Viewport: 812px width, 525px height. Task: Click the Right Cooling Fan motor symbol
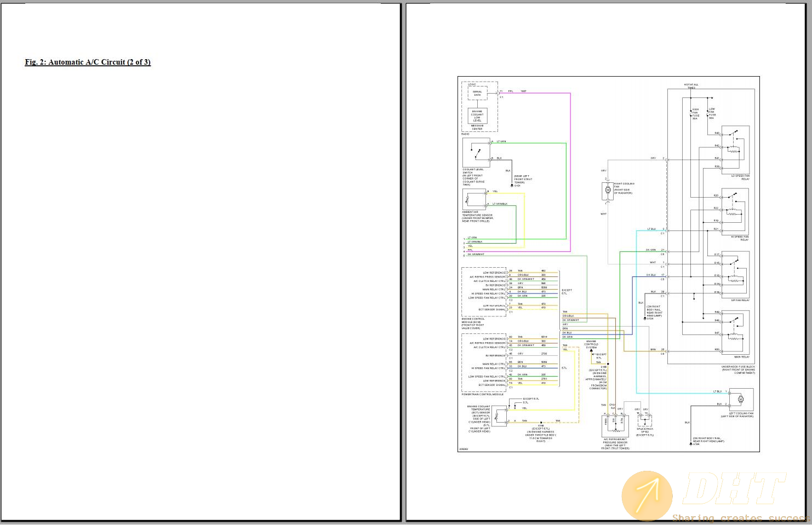pos(607,191)
